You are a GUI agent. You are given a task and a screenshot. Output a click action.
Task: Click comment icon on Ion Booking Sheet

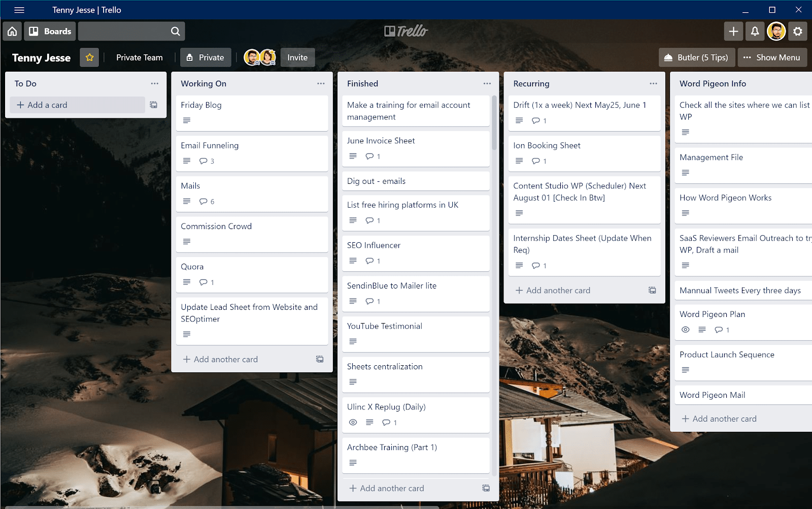[536, 162]
